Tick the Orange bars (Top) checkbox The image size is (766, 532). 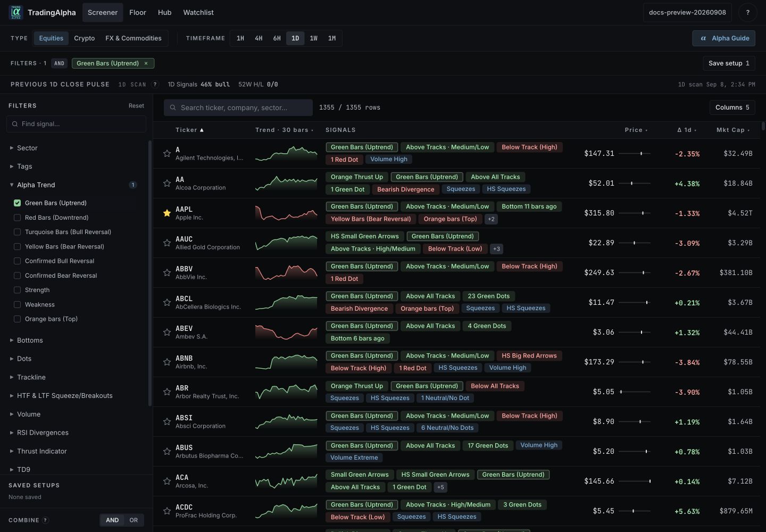17,319
